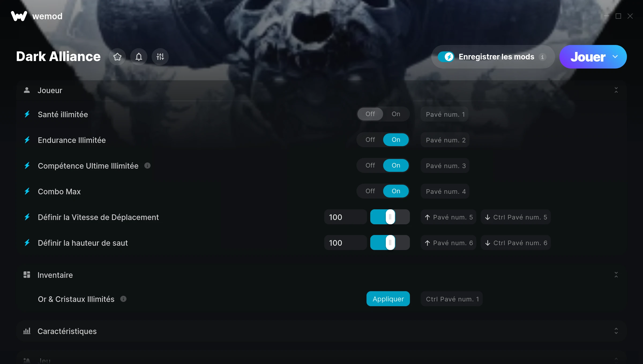Open the Jouer dropdown arrow

point(615,57)
